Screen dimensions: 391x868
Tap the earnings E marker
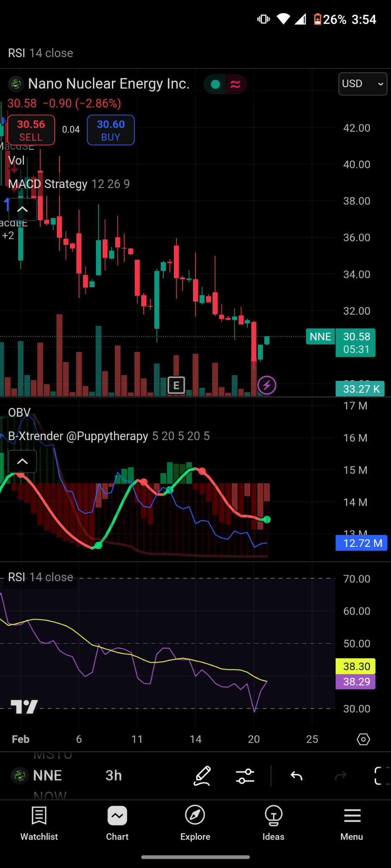coord(176,385)
